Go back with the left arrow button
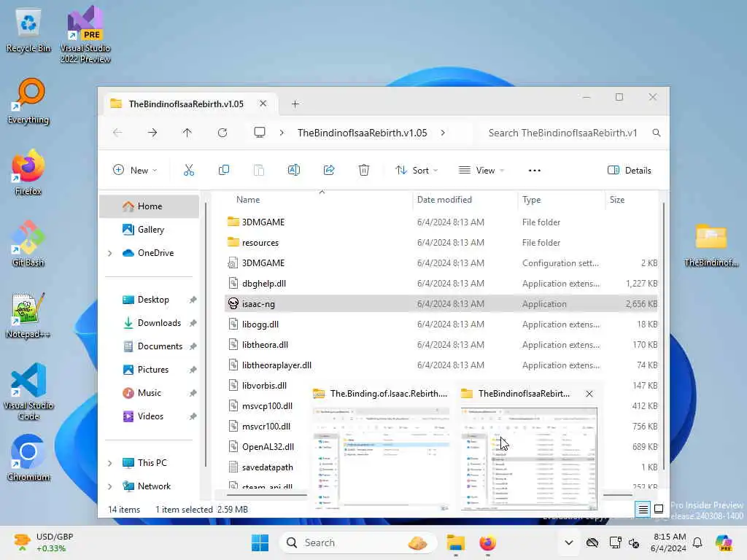This screenshot has width=747, height=560. coord(117,133)
